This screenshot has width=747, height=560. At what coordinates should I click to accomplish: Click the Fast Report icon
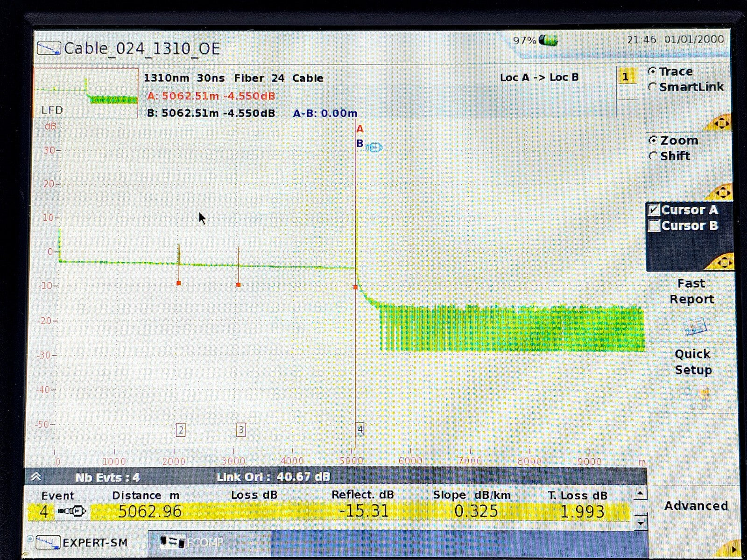[x=694, y=326]
